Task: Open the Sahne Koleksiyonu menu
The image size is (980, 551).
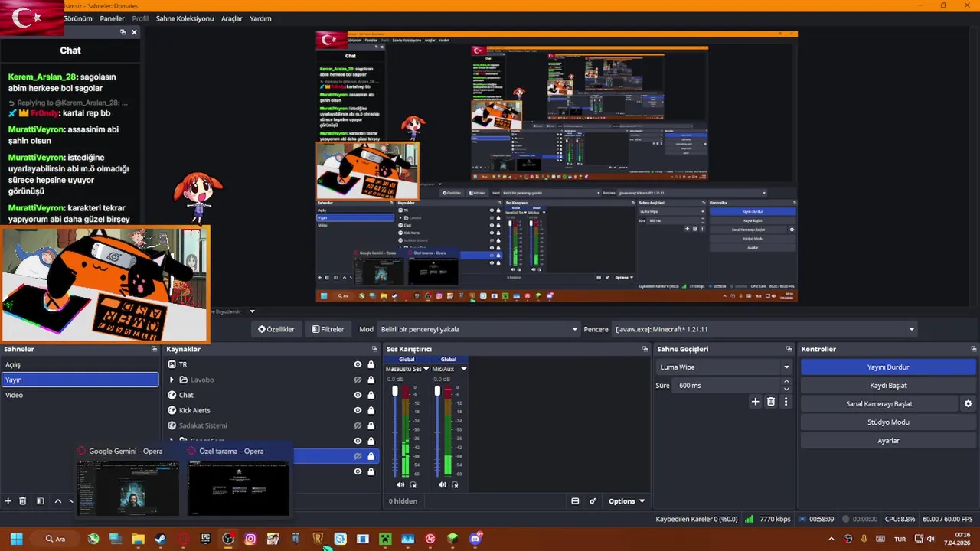Action: tap(185, 18)
